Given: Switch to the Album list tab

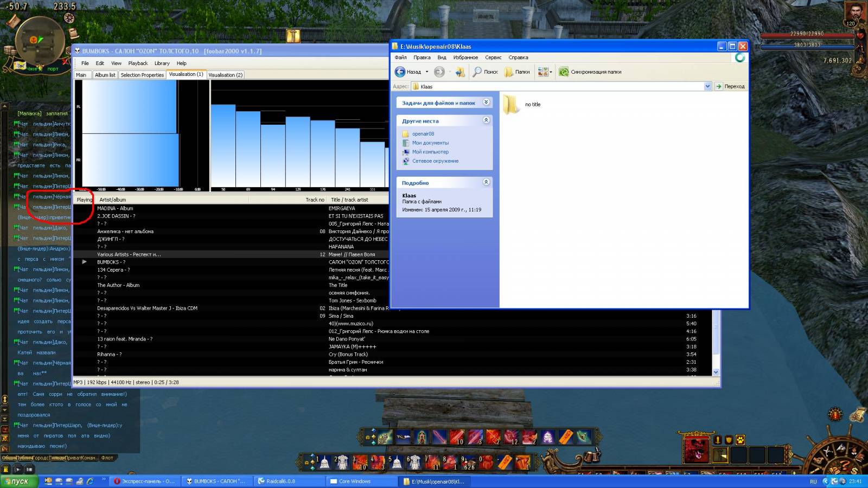Looking at the screenshot, I should point(105,75).
